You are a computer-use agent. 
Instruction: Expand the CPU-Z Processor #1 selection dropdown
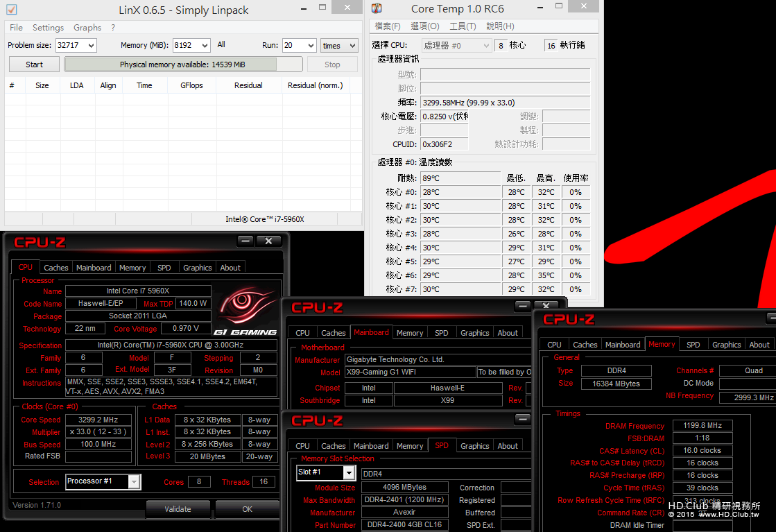(x=134, y=481)
